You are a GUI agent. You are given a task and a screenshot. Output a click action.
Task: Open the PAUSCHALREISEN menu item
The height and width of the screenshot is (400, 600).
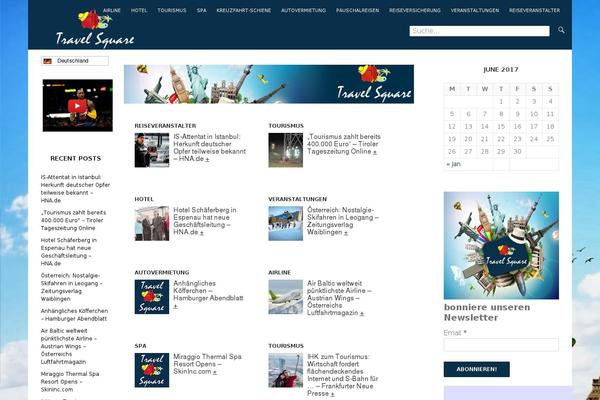[x=357, y=10]
